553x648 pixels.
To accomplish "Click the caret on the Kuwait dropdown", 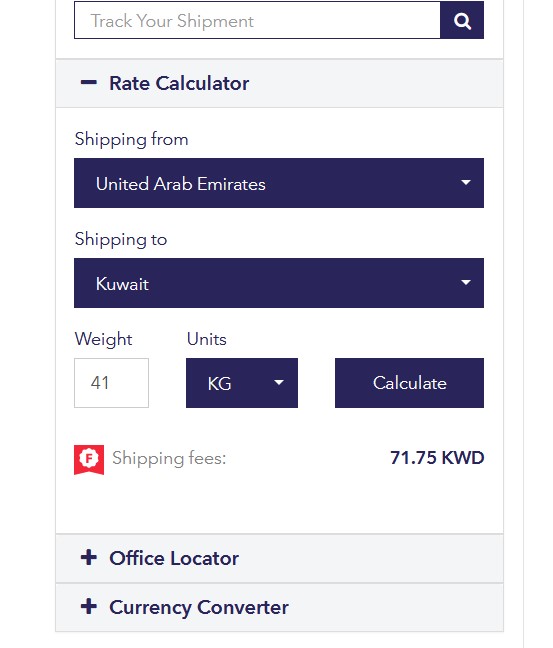I will tap(466, 282).
